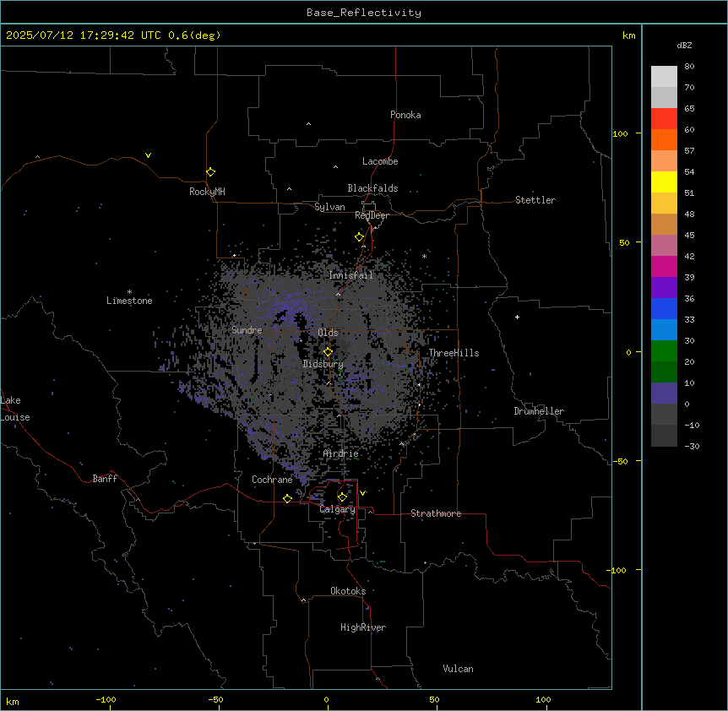
Task: Click the km label at bottom left
Action: tap(13, 701)
